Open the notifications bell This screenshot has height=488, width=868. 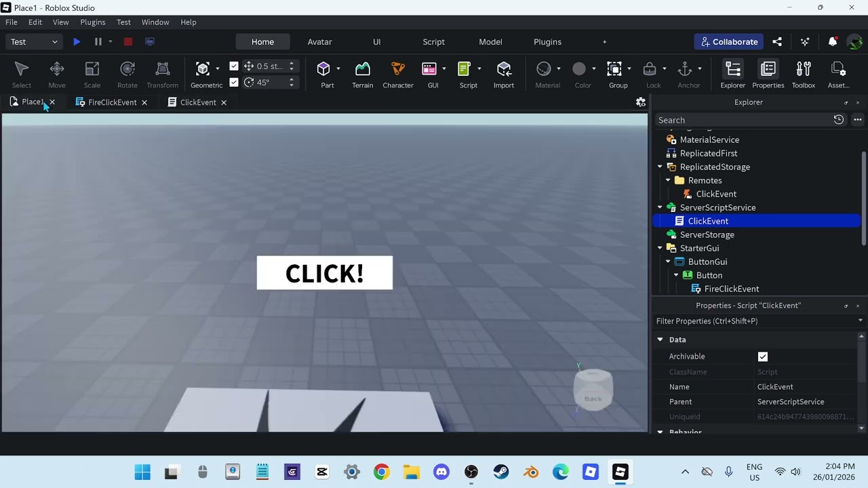coord(833,42)
